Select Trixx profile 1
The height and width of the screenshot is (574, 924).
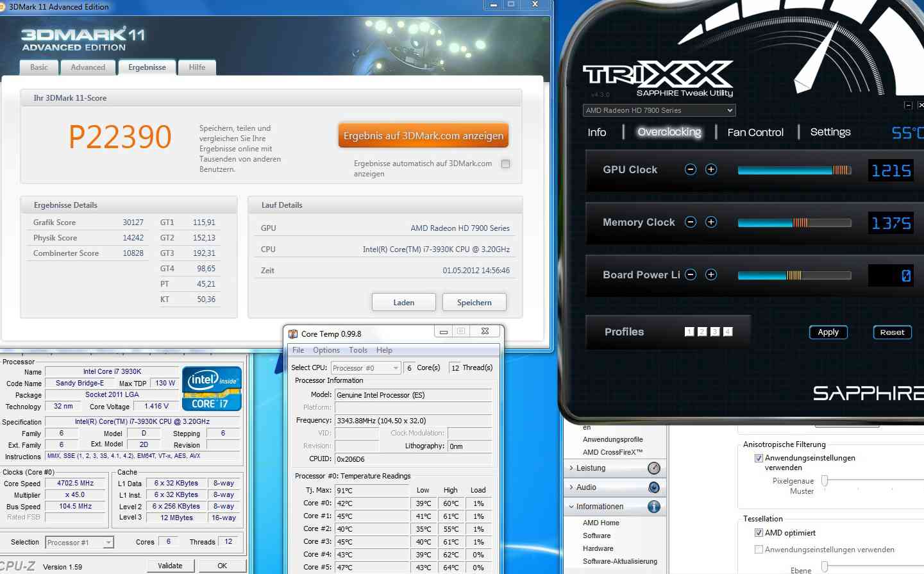point(689,332)
